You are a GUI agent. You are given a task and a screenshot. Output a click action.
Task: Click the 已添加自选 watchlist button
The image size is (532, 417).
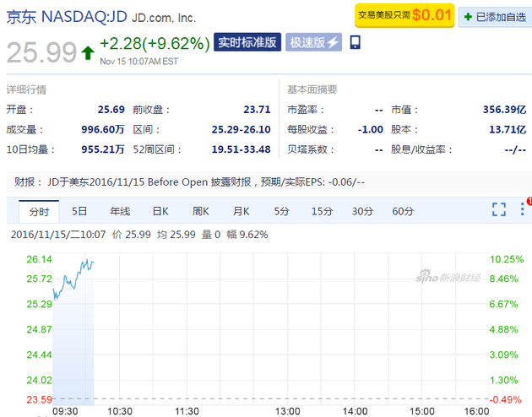(496, 17)
